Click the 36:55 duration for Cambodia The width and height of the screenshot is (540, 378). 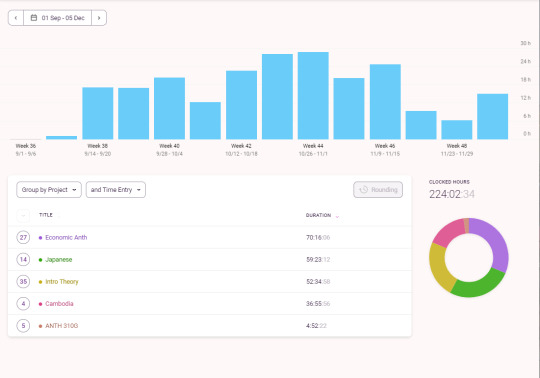[x=318, y=304]
